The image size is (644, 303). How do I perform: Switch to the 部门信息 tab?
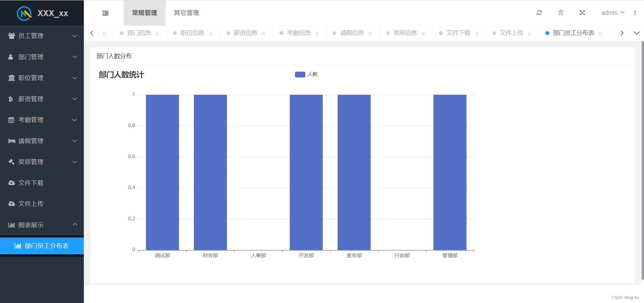139,33
